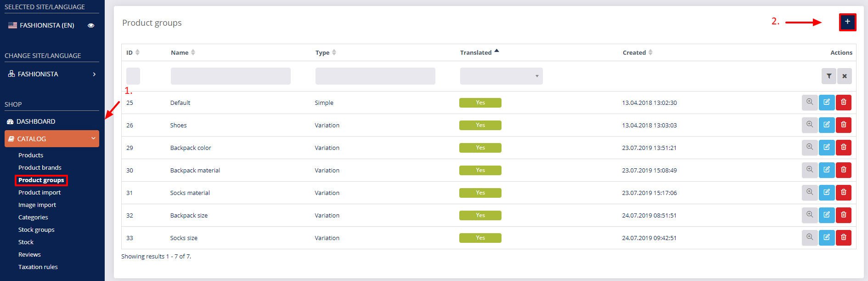Open Categories in sidebar
Viewport: 868px width, 281px height.
(x=33, y=217)
